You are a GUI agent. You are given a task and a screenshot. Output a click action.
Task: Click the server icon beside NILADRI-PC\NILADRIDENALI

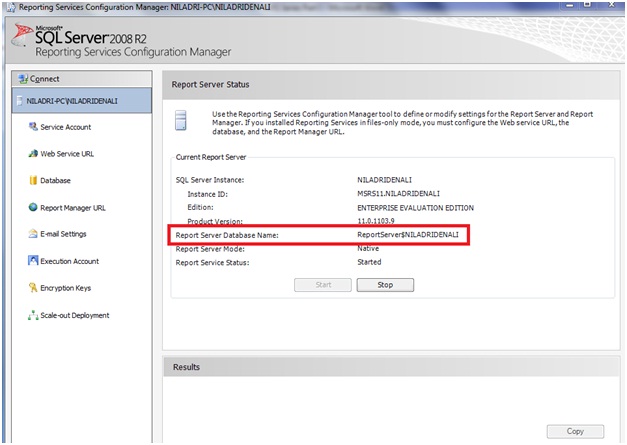pyautogui.click(x=20, y=101)
